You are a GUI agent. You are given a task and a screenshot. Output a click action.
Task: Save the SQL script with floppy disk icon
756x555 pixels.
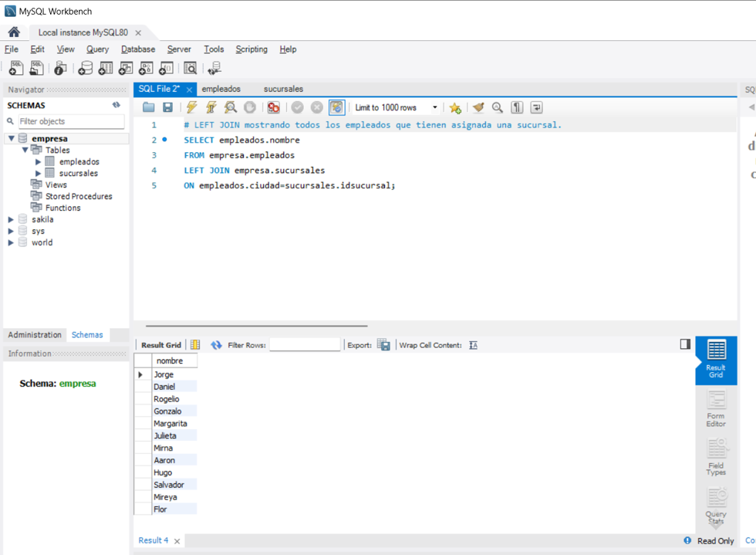[x=167, y=107]
